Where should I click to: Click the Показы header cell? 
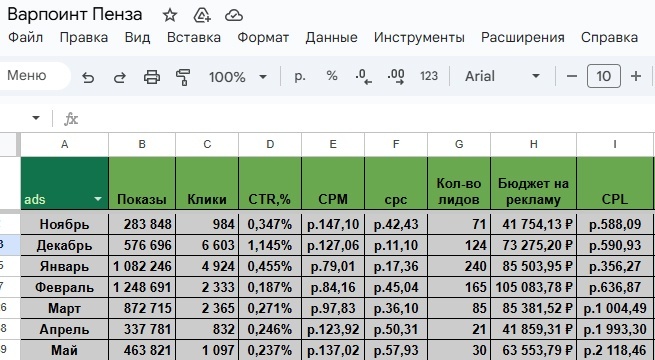pyautogui.click(x=142, y=183)
